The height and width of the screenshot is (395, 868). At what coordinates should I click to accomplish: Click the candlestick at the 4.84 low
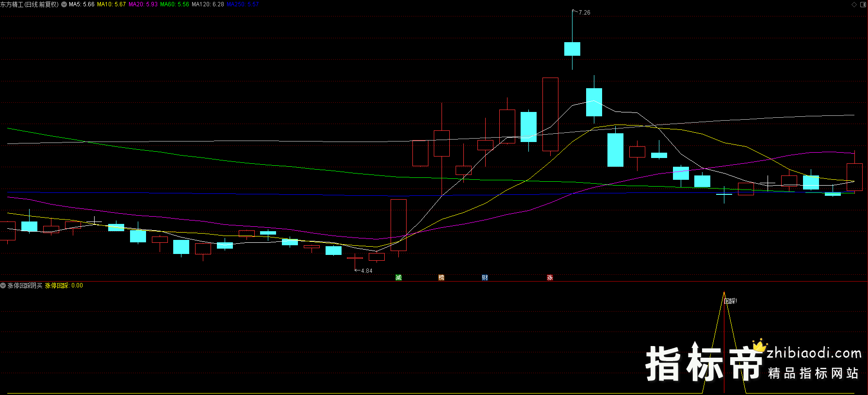pos(355,258)
